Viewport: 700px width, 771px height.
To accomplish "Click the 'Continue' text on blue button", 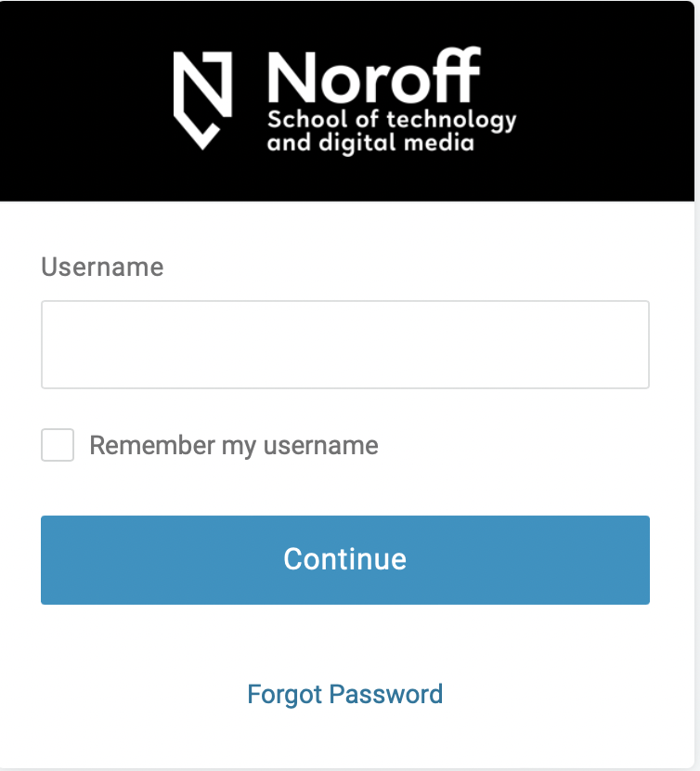I will (x=345, y=559).
